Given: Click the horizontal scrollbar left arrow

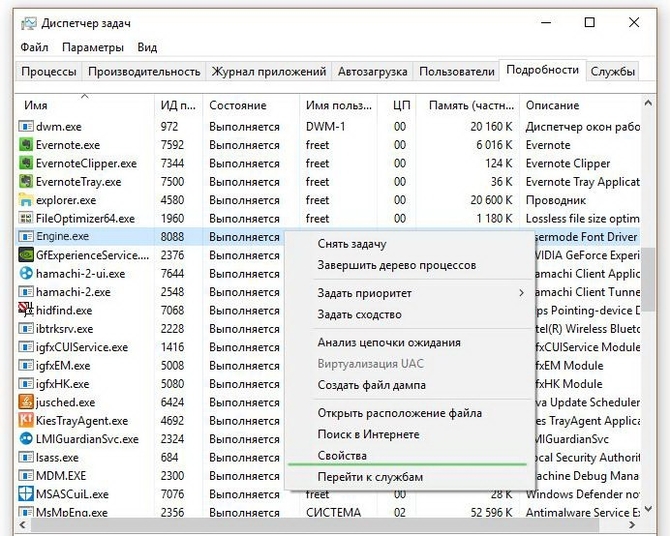Looking at the screenshot, I should [x=22, y=524].
